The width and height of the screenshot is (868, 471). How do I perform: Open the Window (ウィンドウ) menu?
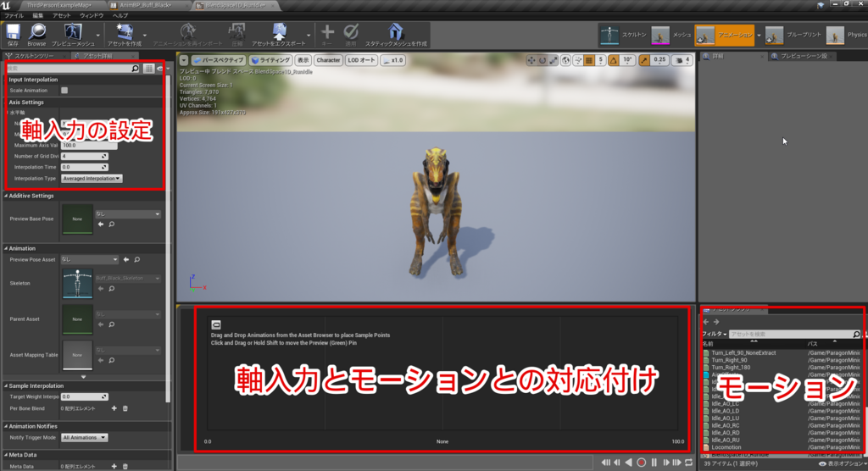pos(92,15)
